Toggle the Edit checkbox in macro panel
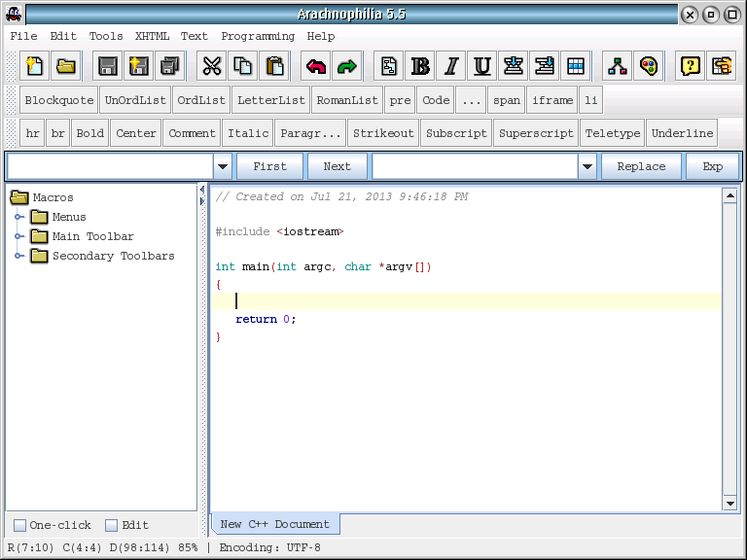Image resolution: width=747 pixels, height=560 pixels. click(112, 525)
